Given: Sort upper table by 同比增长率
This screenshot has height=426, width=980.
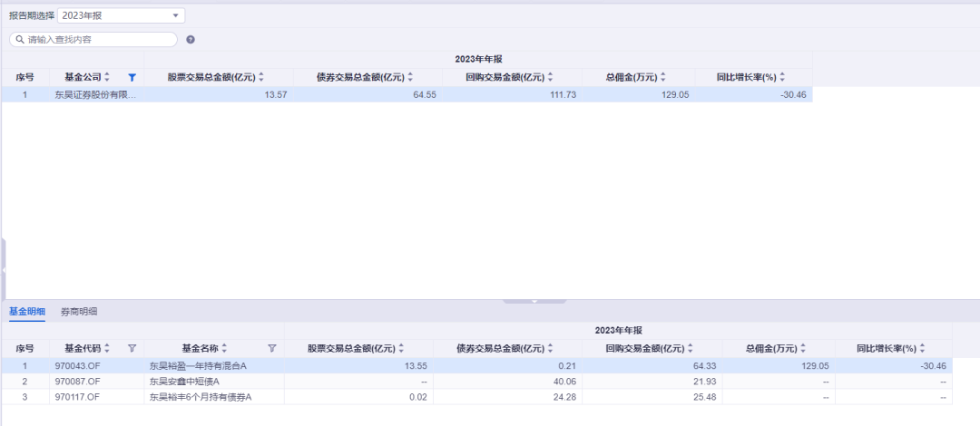Looking at the screenshot, I should [x=782, y=77].
